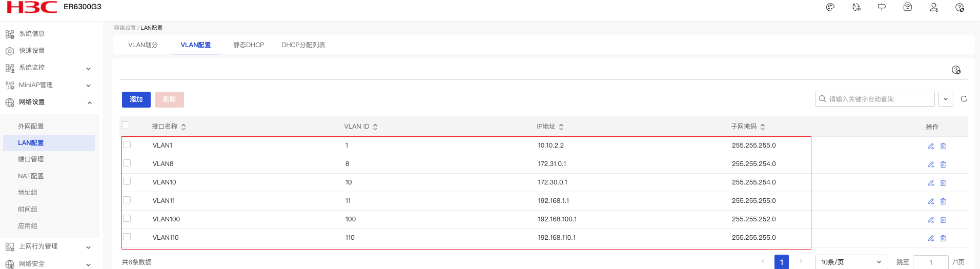Click the blue 添加 button
This screenshot has height=269, width=980.
pos(136,99)
